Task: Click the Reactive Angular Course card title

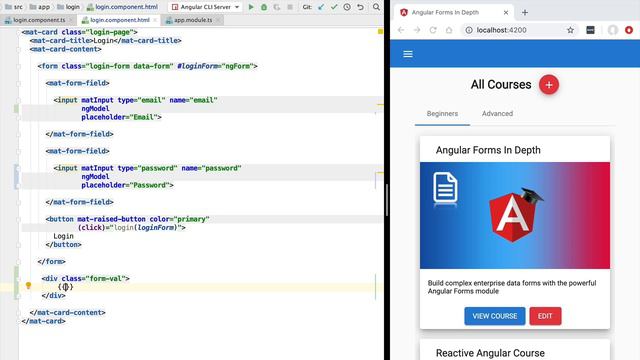Action: tap(490, 353)
